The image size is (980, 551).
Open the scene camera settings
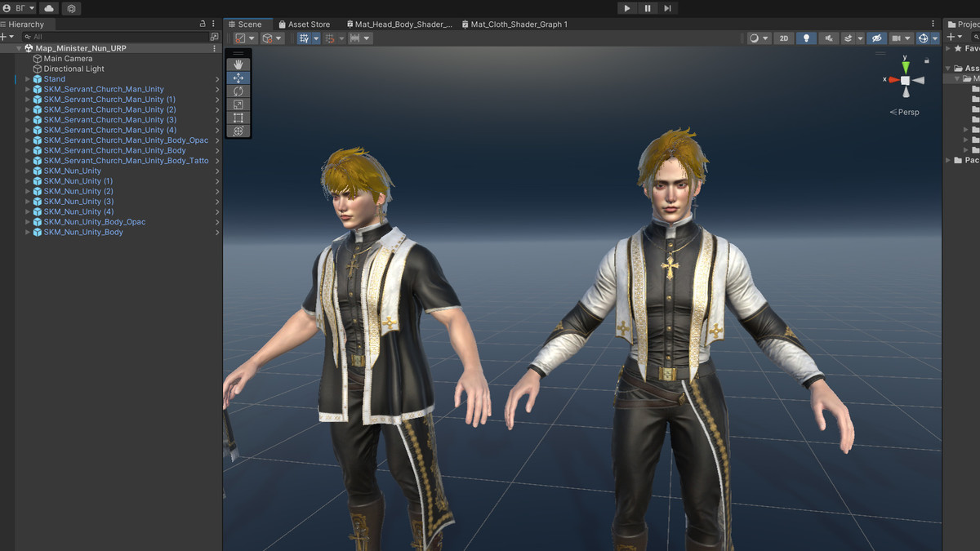click(x=901, y=38)
